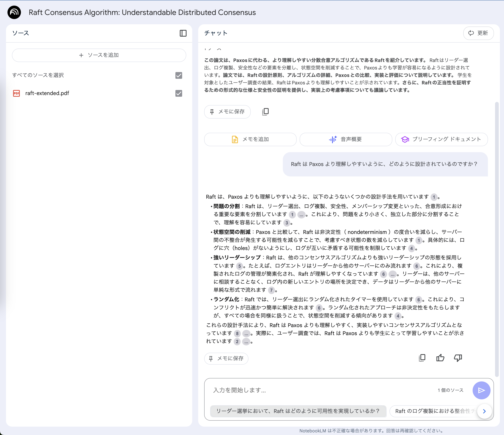Viewport: 504px width, 435px height.
Task: Click the 1 個のソース indicator
Action: pos(451,390)
